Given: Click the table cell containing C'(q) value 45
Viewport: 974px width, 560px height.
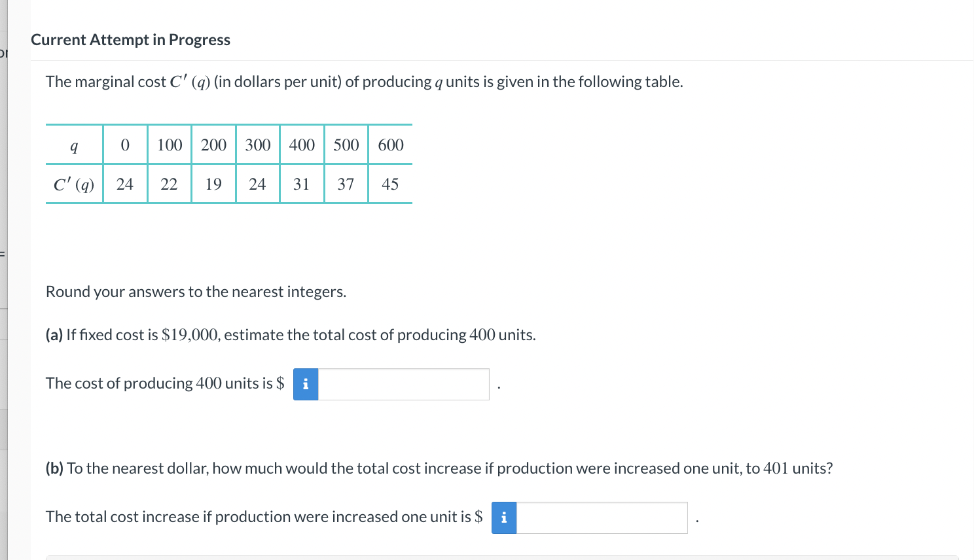Looking at the screenshot, I should tap(390, 184).
